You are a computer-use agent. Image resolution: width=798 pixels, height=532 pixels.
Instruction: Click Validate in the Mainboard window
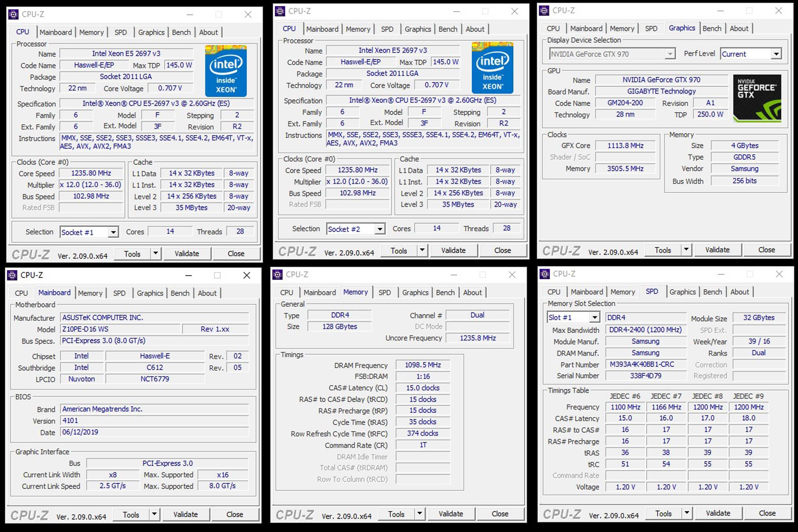186,514
